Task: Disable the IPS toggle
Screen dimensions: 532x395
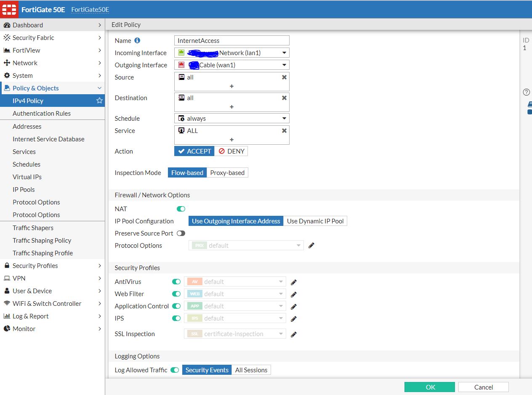Action: point(176,318)
